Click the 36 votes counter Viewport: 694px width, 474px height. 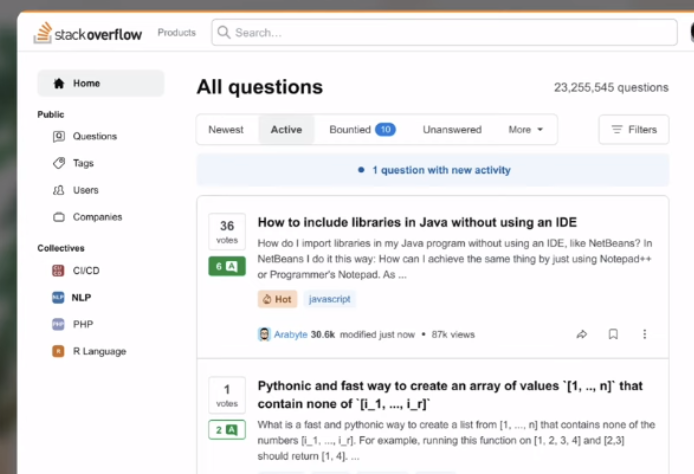227,231
